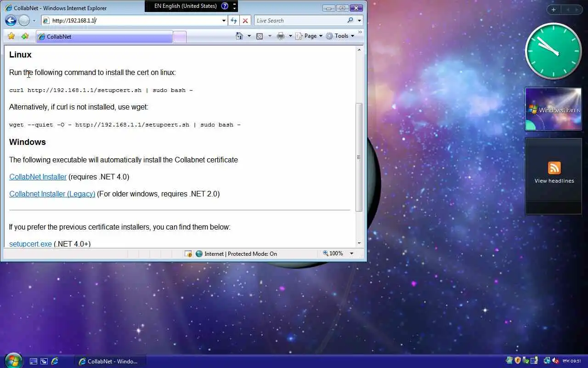This screenshot has width=588, height=368.
Task: Click the network tray icon
Action: (x=547, y=361)
